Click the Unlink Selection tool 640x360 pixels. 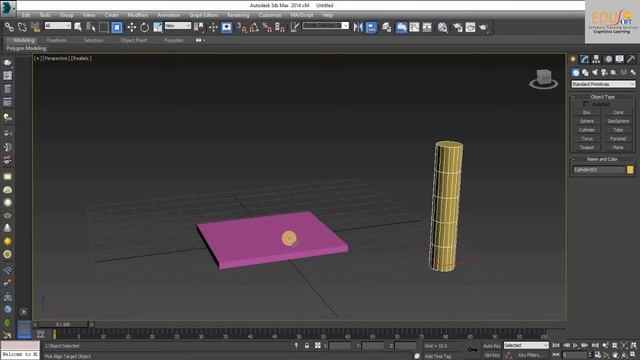click(x=22, y=27)
